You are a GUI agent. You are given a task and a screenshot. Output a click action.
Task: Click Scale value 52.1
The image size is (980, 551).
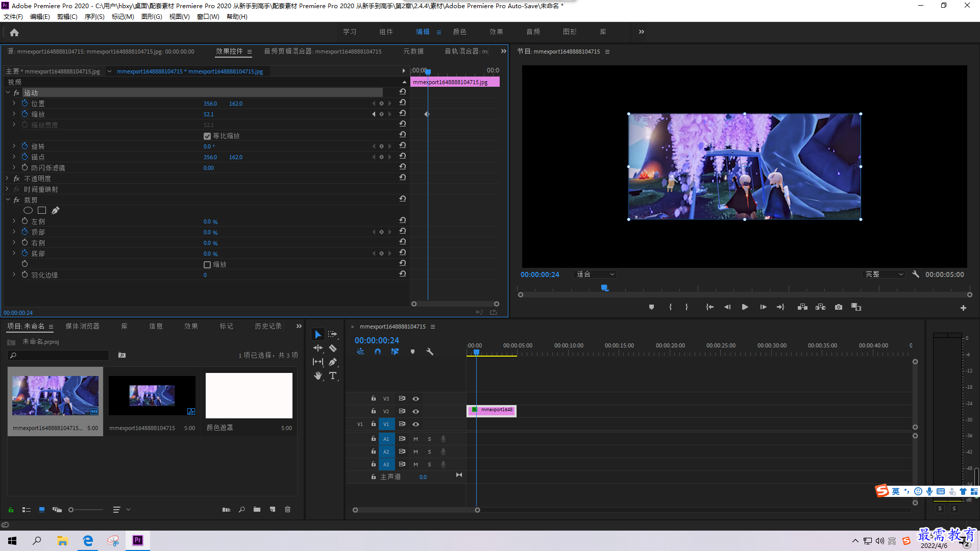coord(208,114)
